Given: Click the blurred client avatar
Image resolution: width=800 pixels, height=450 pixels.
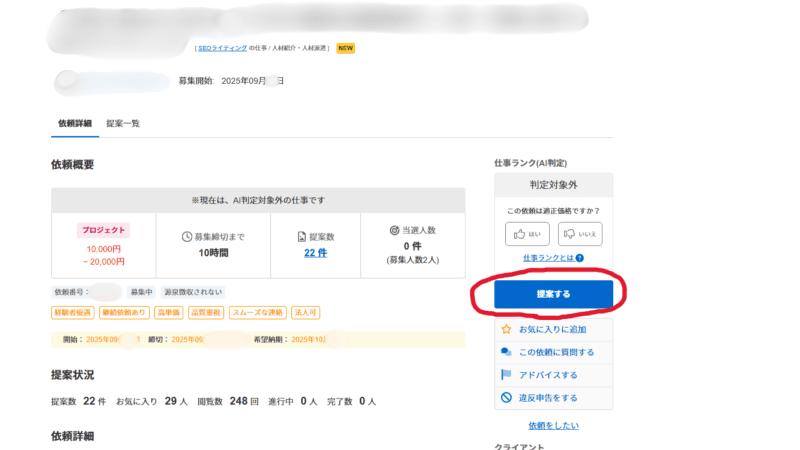Looking at the screenshot, I should tap(67, 81).
